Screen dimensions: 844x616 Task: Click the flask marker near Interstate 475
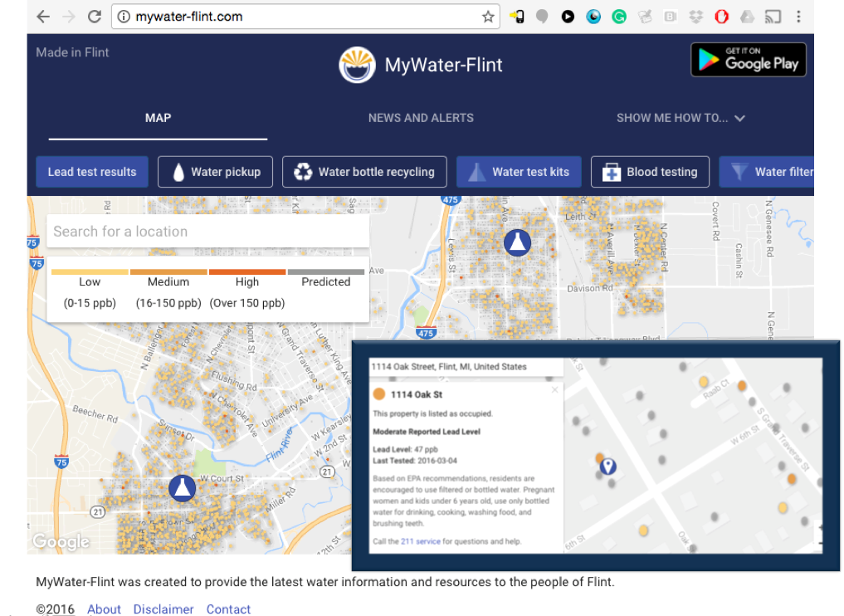517,242
